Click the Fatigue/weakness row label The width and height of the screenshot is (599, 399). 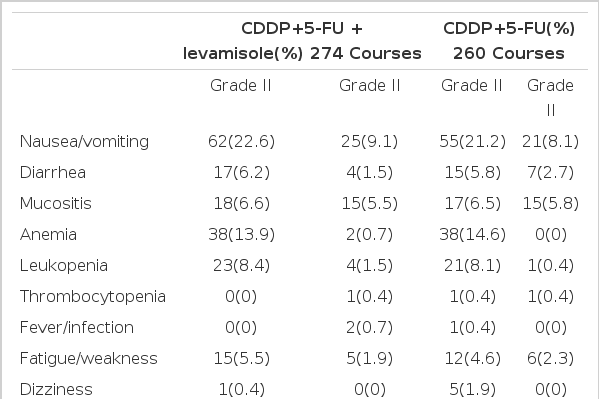coord(89,359)
